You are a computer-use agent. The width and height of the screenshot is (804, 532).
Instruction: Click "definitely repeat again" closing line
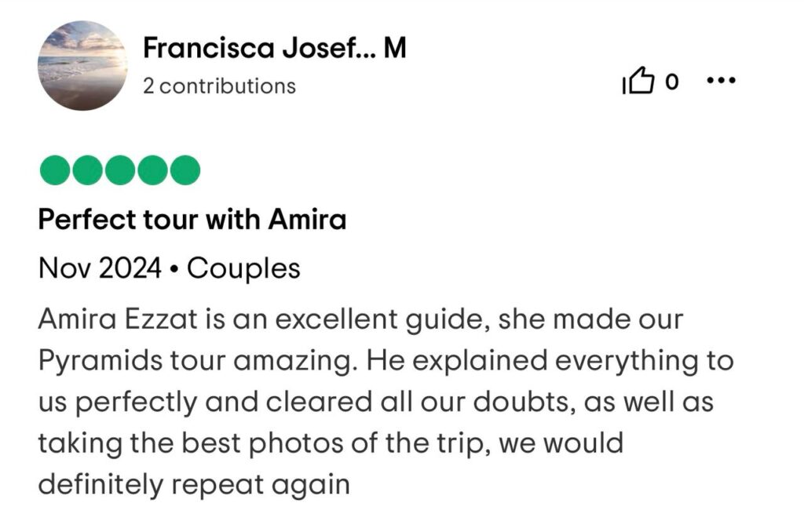pyautogui.click(x=193, y=484)
